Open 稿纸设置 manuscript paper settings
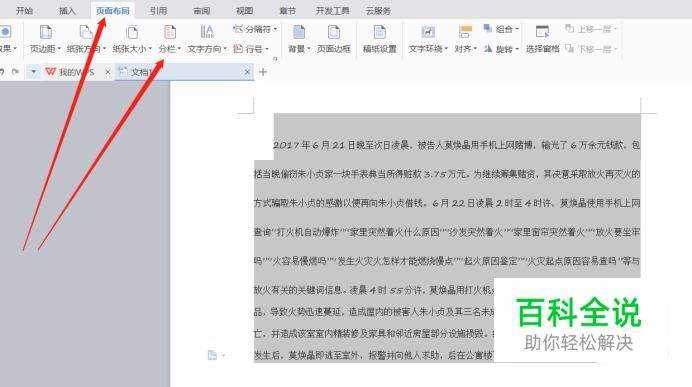The height and width of the screenshot is (387, 692). click(380, 39)
